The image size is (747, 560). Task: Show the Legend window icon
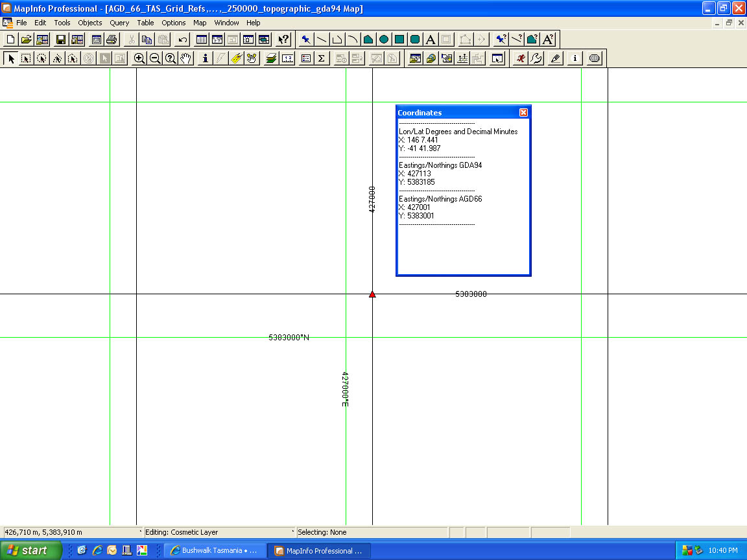[306, 58]
